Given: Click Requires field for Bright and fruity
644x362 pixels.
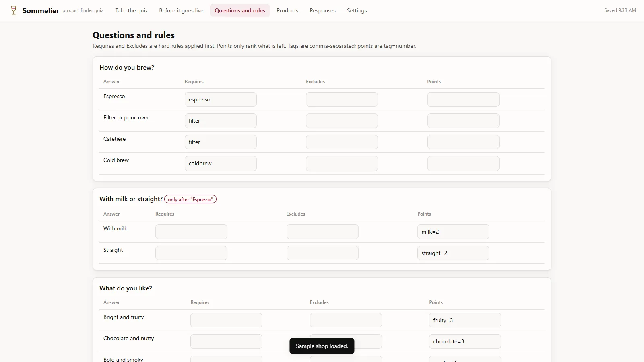Looking at the screenshot, I should tap(226, 320).
